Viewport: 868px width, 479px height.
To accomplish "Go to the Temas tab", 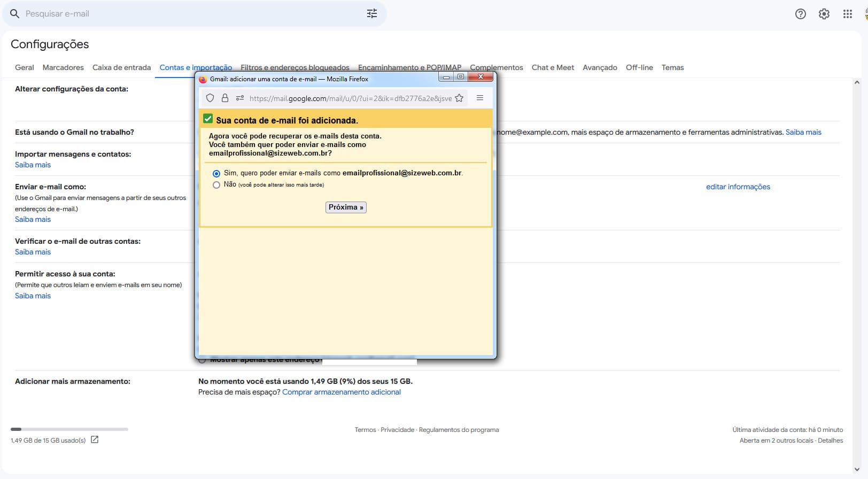I will pyautogui.click(x=672, y=67).
